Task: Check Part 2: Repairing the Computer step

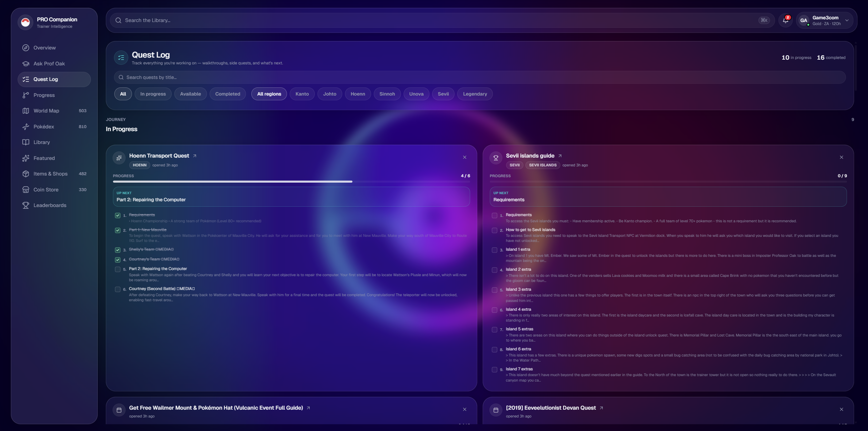Action: coord(118,269)
